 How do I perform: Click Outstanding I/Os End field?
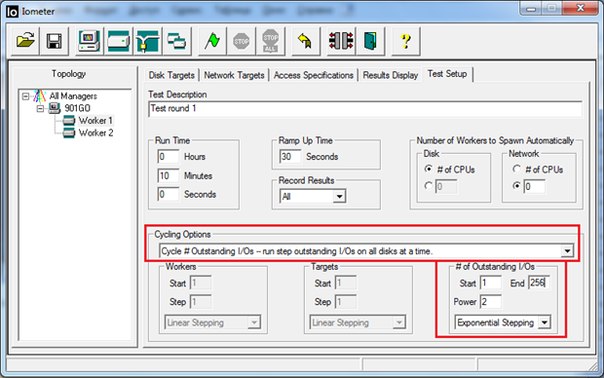tap(539, 283)
